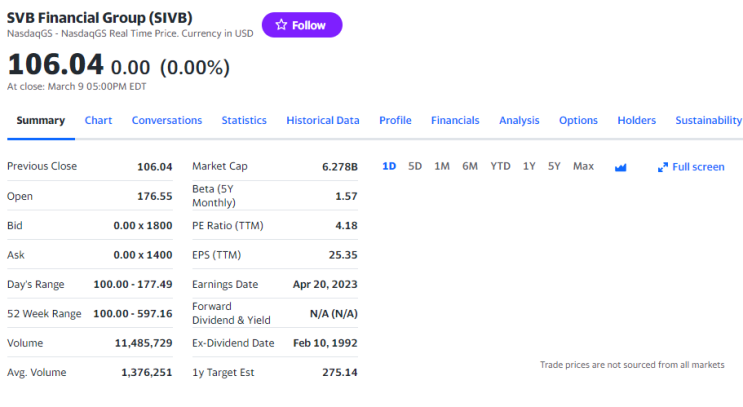Switch to the Analysis tab

[x=519, y=120]
